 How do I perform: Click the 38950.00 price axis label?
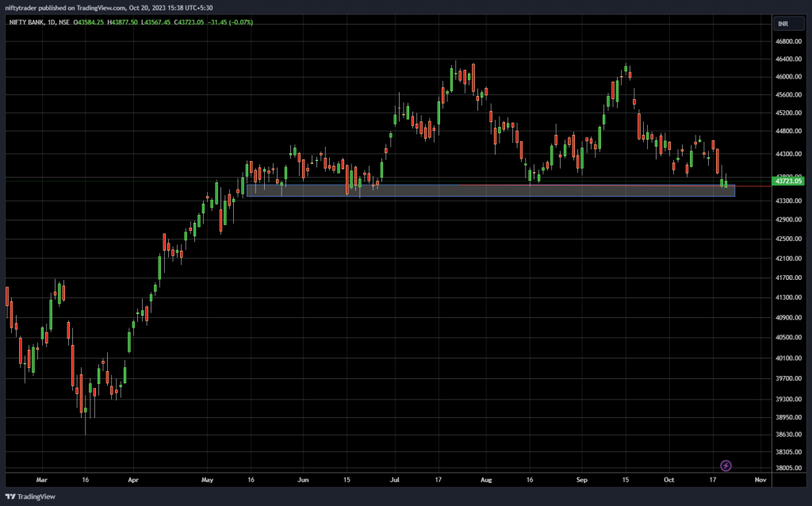click(788, 417)
